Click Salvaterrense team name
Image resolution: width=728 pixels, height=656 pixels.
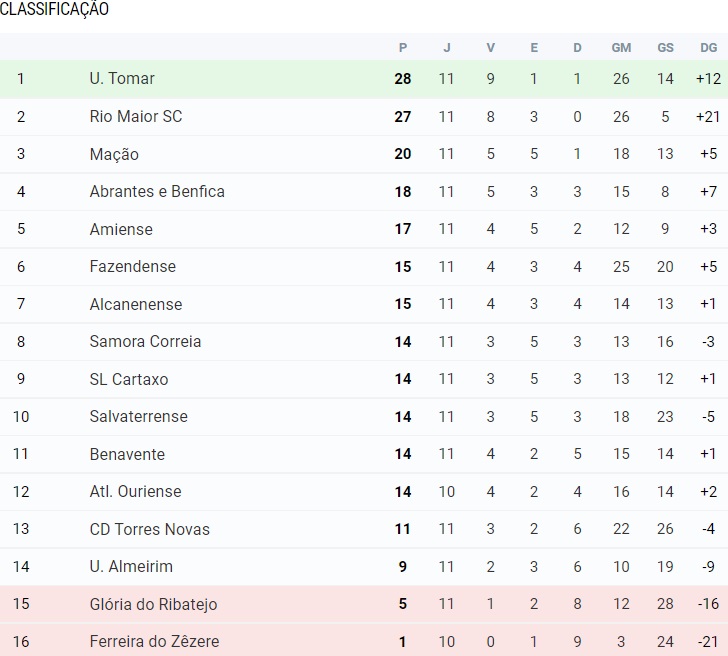[x=138, y=417]
